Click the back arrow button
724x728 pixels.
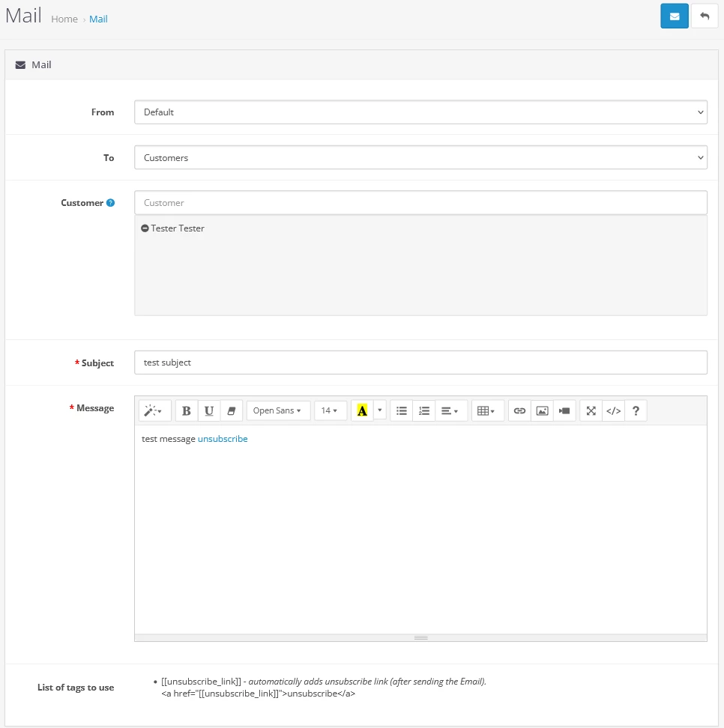coord(705,16)
